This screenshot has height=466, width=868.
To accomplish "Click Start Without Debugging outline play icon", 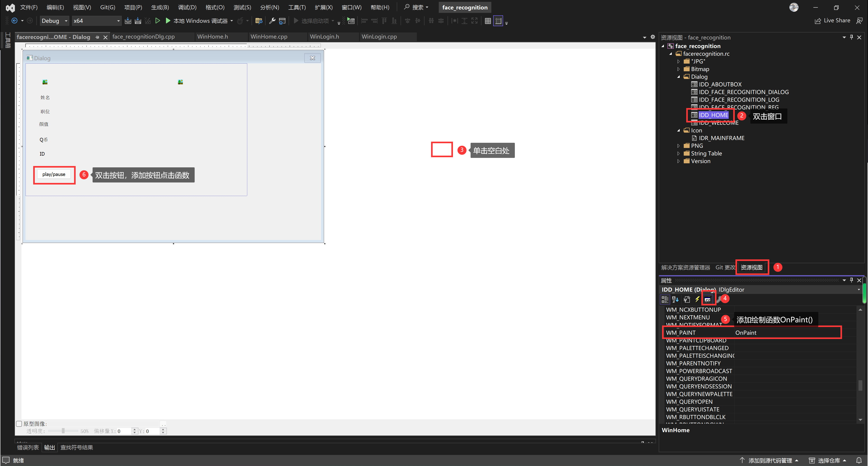I will click(x=157, y=21).
